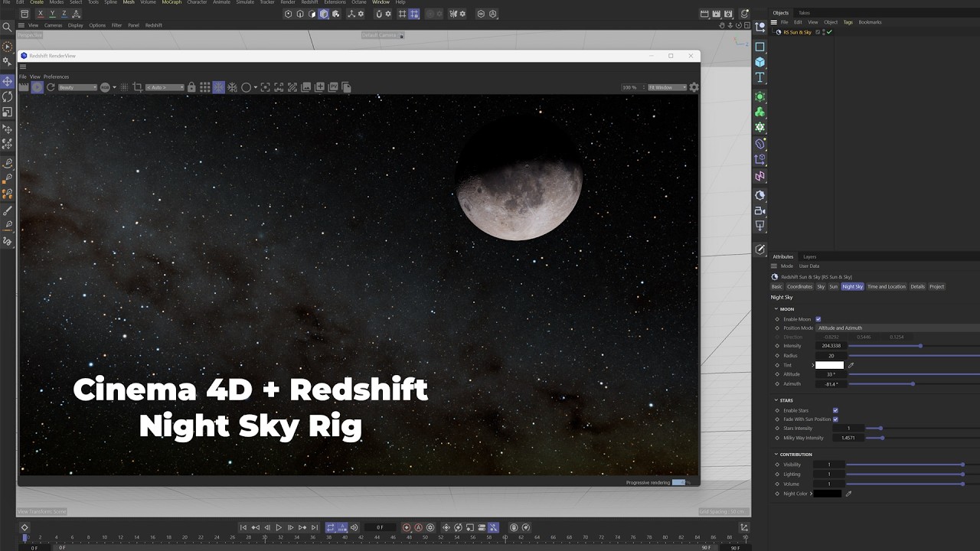Switch to the Sun tab
Image resolution: width=980 pixels, height=551 pixels.
tap(833, 287)
